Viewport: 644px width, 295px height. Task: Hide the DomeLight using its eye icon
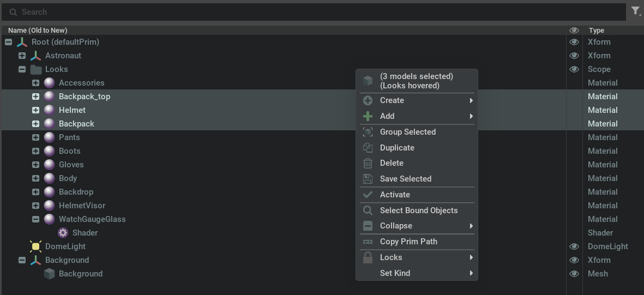click(574, 246)
